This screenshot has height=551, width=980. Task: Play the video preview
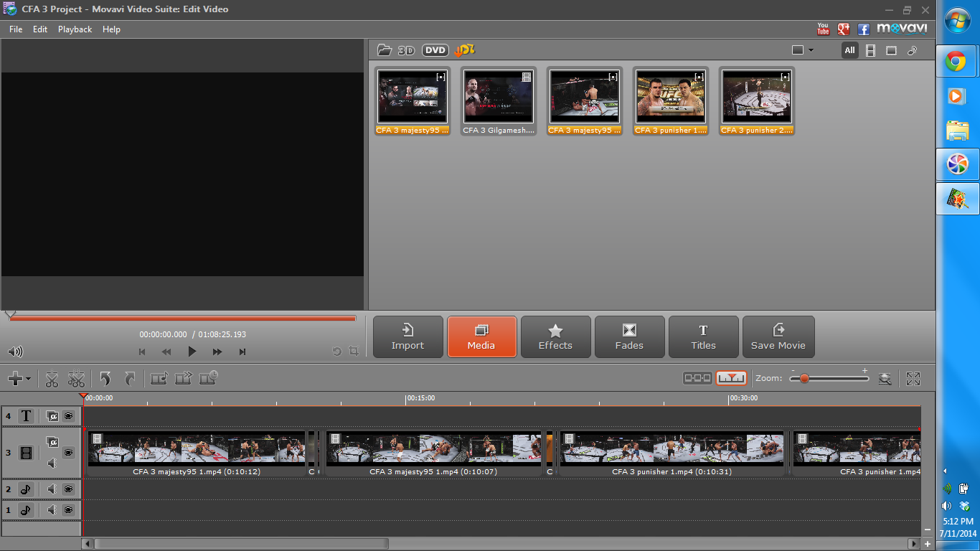click(x=192, y=352)
